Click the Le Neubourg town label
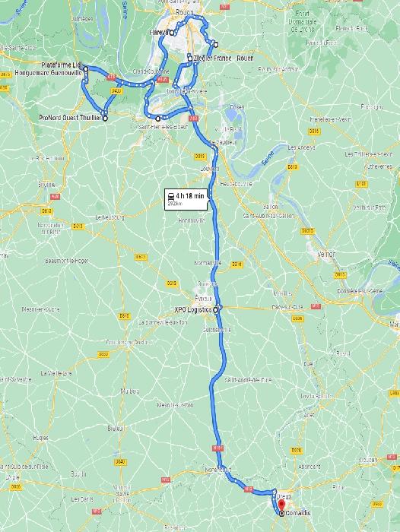Viewport: 400px width, 532px height. pyautogui.click(x=110, y=217)
